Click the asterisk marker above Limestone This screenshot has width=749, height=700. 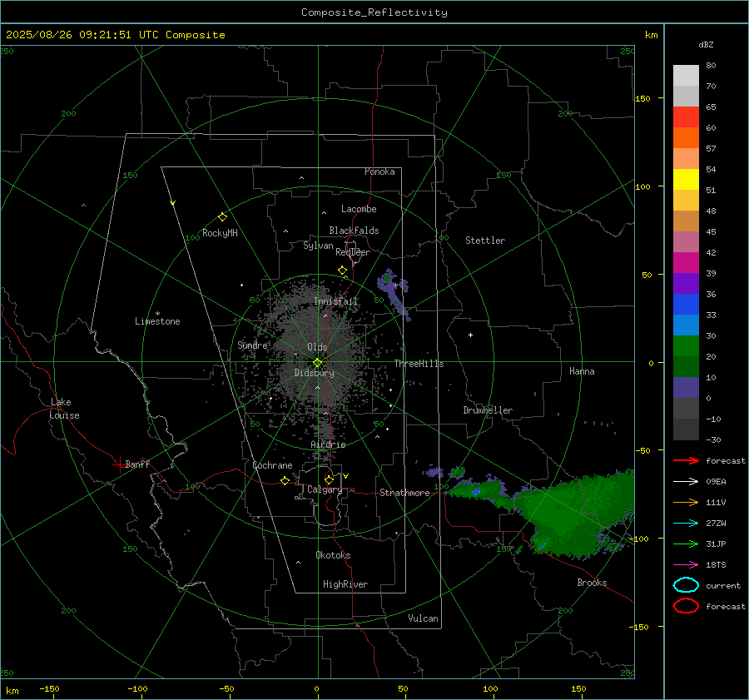click(157, 314)
